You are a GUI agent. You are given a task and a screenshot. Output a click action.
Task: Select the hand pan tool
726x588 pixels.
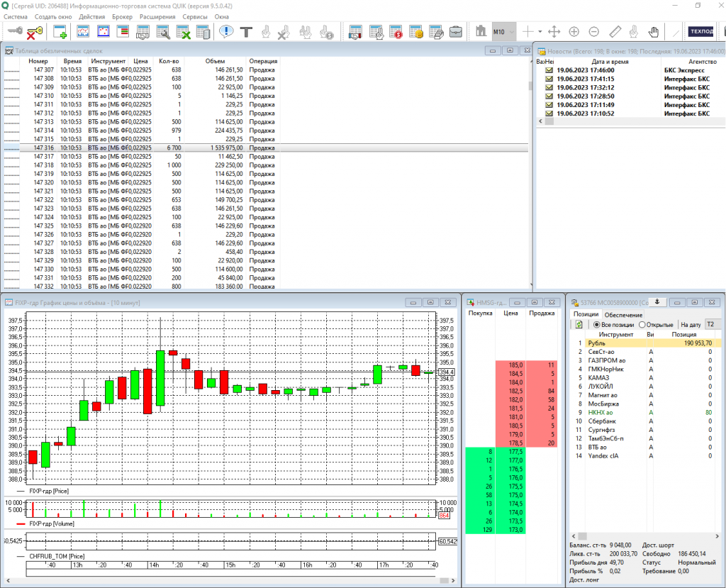click(x=654, y=32)
